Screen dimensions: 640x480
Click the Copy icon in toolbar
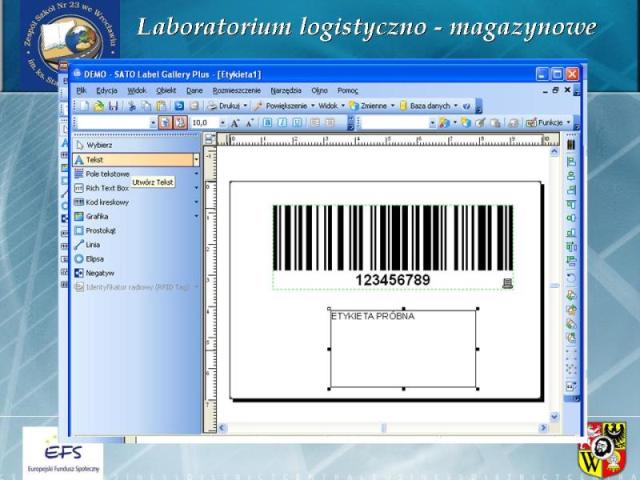(x=146, y=106)
